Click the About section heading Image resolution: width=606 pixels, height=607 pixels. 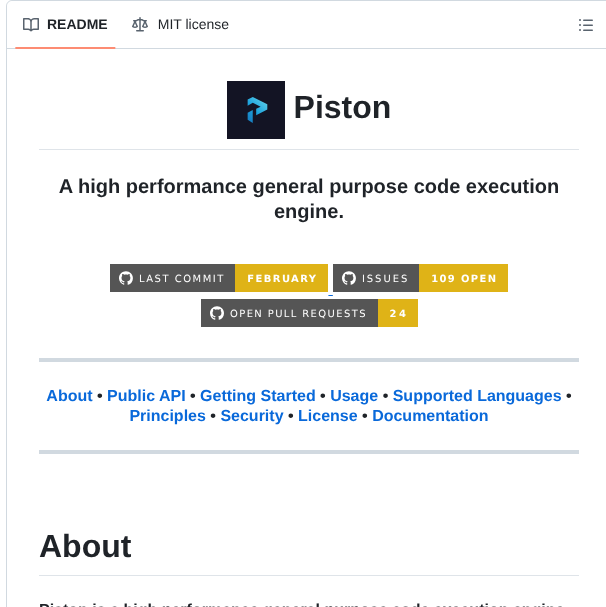tap(85, 546)
